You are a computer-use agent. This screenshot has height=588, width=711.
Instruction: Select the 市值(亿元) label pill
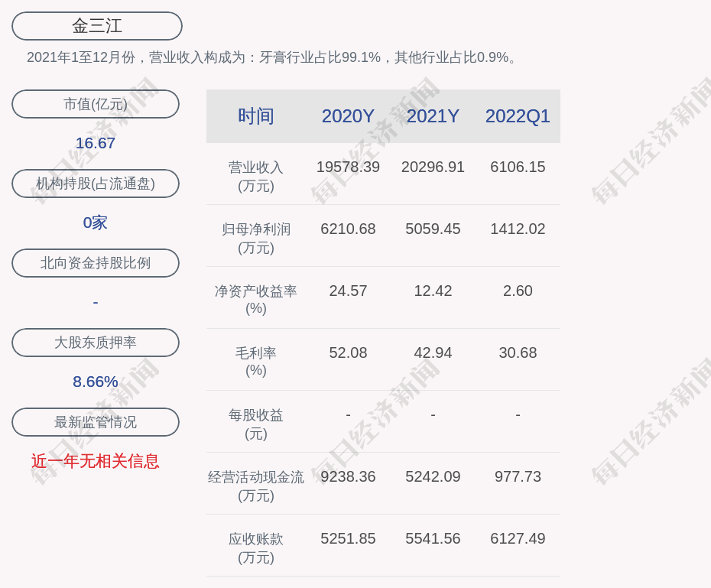pos(96,104)
